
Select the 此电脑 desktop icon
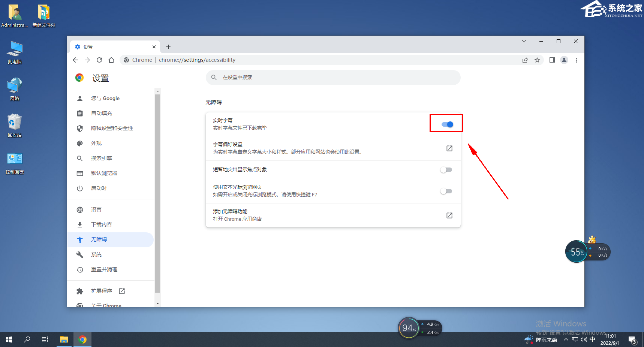pos(15,52)
